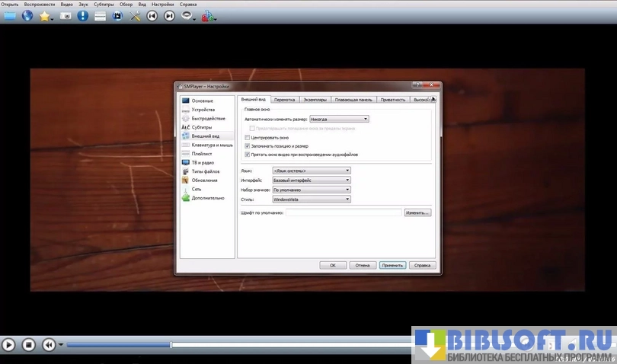Click the Применить button
This screenshot has width=617, height=364.
click(392, 266)
